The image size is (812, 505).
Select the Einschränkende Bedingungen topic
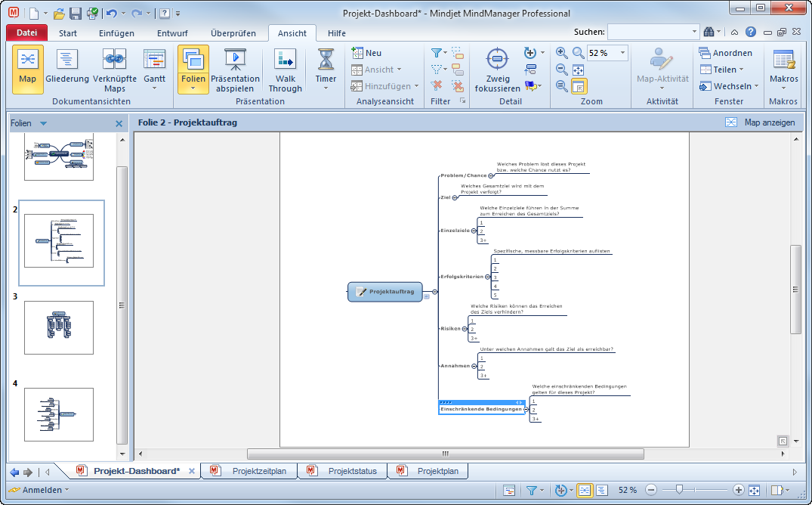coord(481,409)
